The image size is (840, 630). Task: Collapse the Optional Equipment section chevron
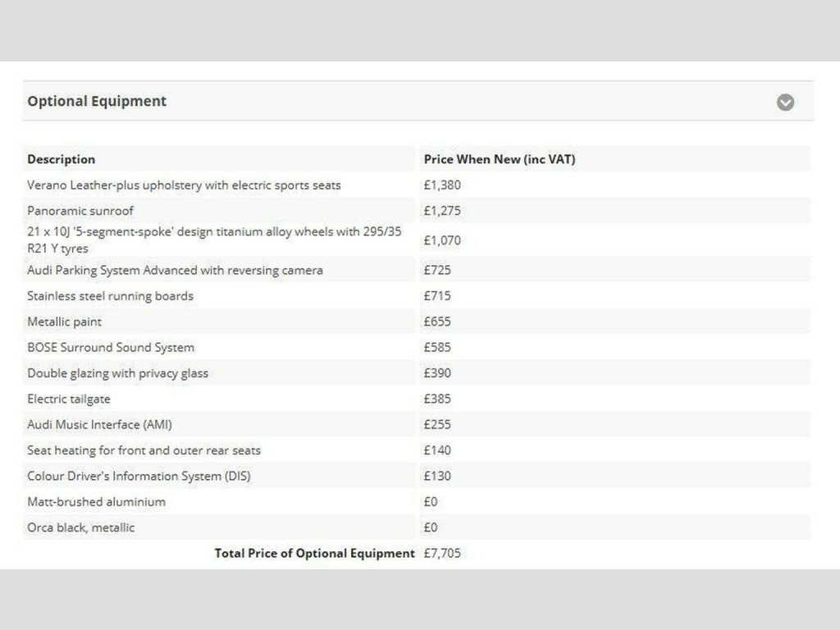tap(785, 102)
